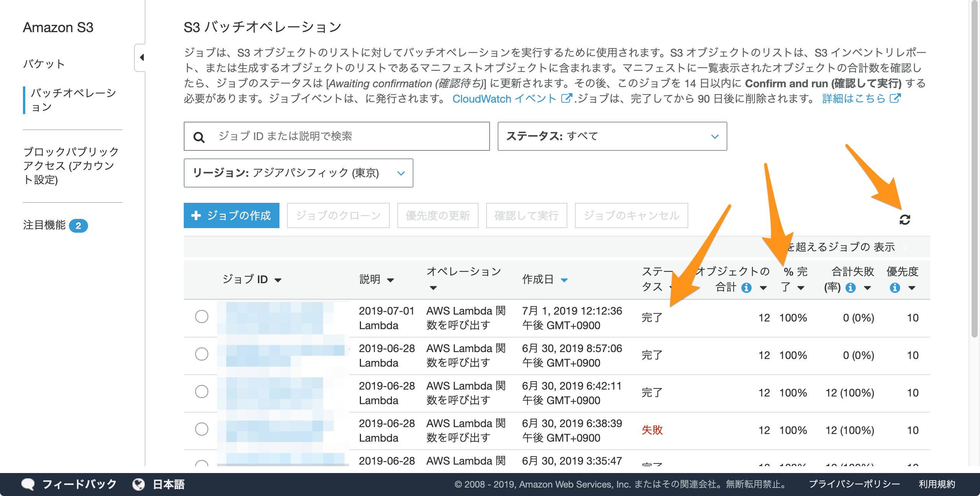Image resolution: width=980 pixels, height=496 pixels.
Task: Click the ジョブのキャンセル button
Action: tap(632, 215)
